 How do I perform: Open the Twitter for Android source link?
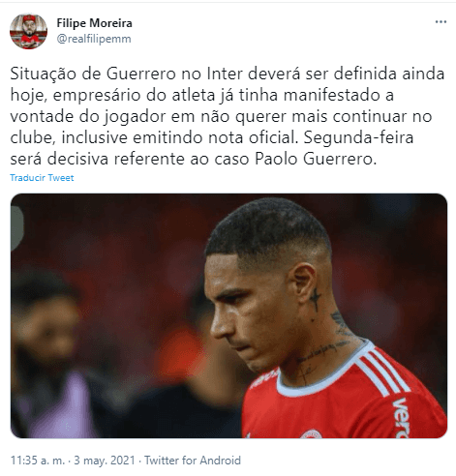point(193,461)
